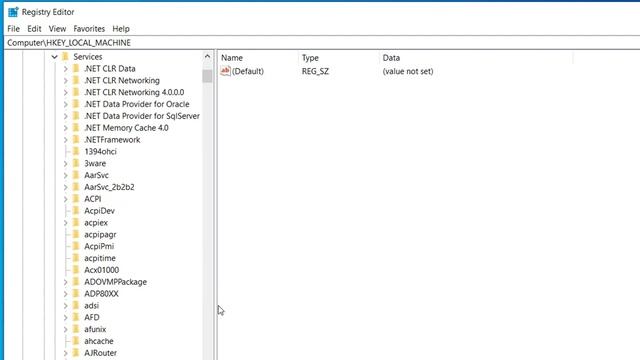Collapse the Services key
This screenshot has height=360, width=640.
(54, 57)
